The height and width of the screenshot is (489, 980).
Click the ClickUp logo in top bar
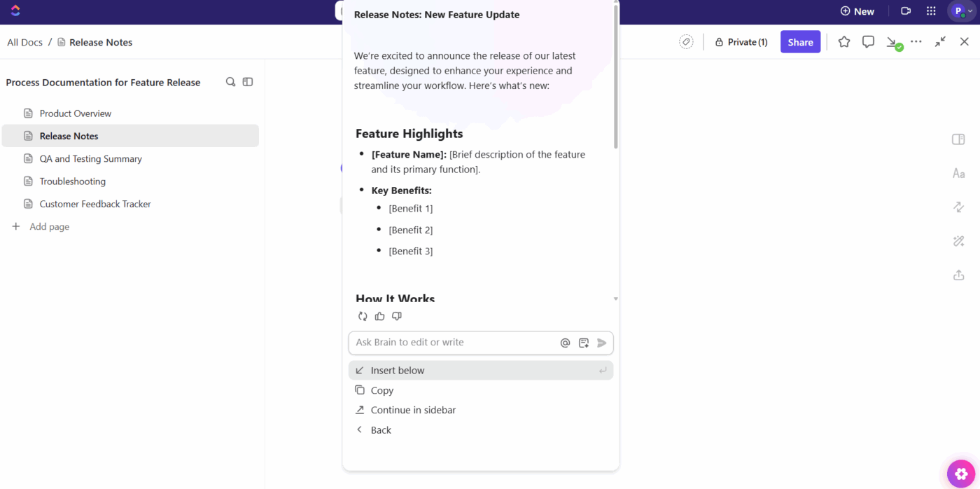coord(15,11)
